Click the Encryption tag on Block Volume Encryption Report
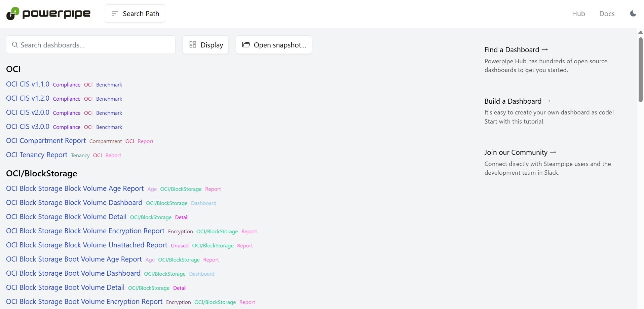Screen dimensions: 644x309 181,232
